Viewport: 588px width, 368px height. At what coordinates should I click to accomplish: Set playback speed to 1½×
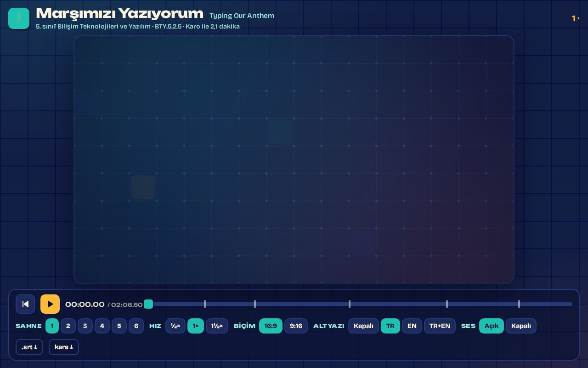coord(217,326)
